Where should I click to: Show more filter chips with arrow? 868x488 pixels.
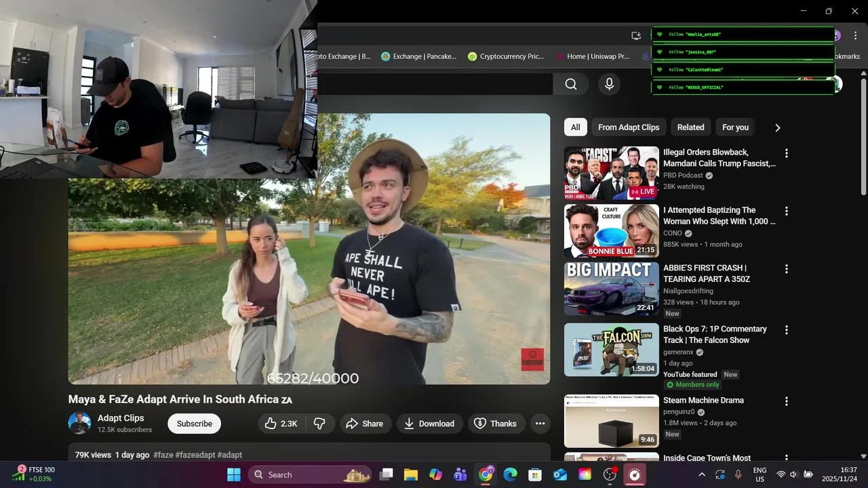coord(777,127)
